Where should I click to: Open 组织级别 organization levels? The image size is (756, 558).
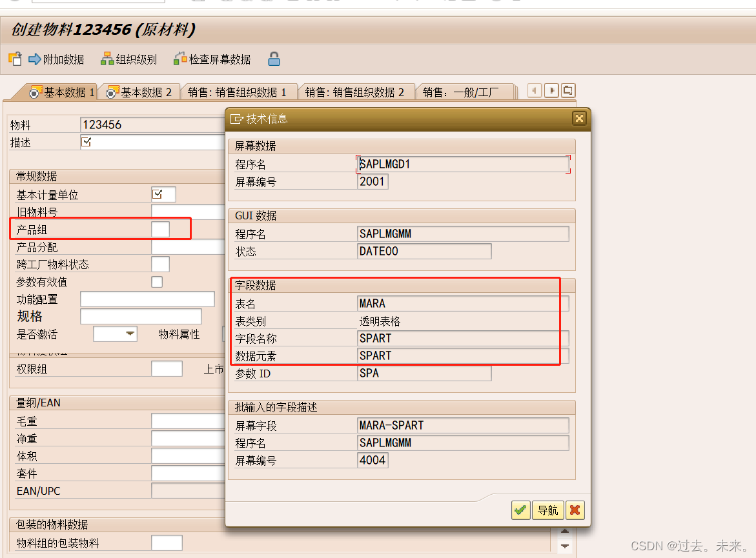click(x=128, y=59)
